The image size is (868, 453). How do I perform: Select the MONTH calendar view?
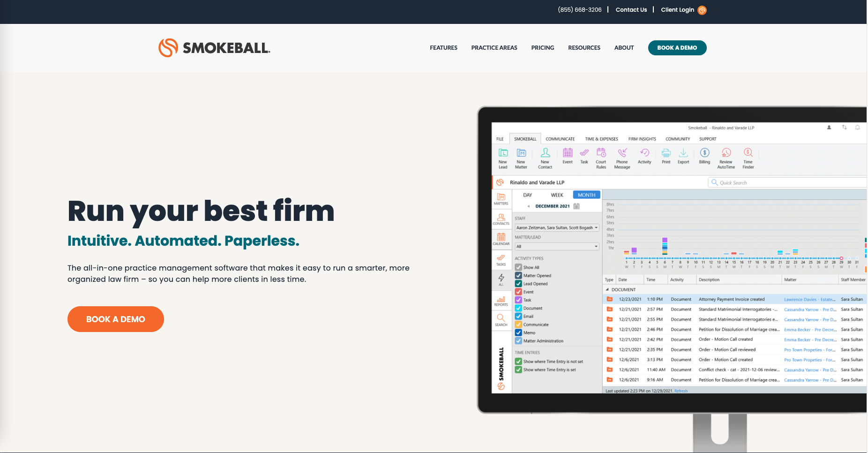(x=586, y=195)
